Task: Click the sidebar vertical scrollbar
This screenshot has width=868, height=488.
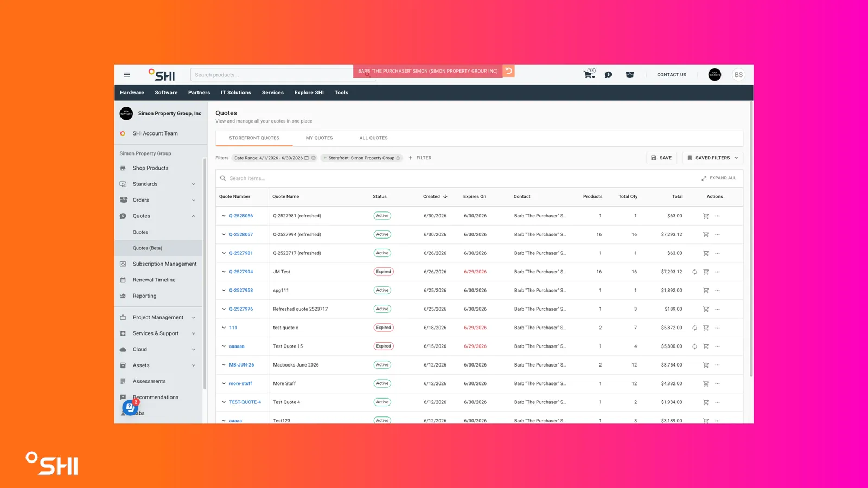Action: pos(205,274)
